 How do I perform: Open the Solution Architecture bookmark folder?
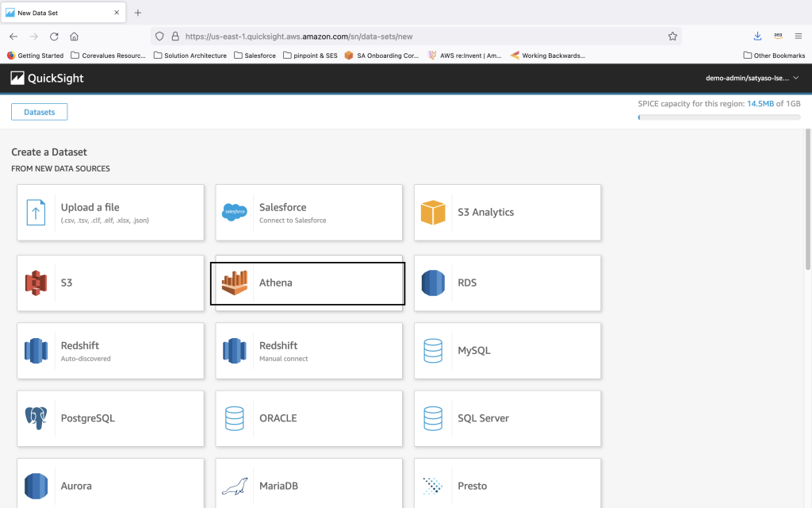point(190,56)
